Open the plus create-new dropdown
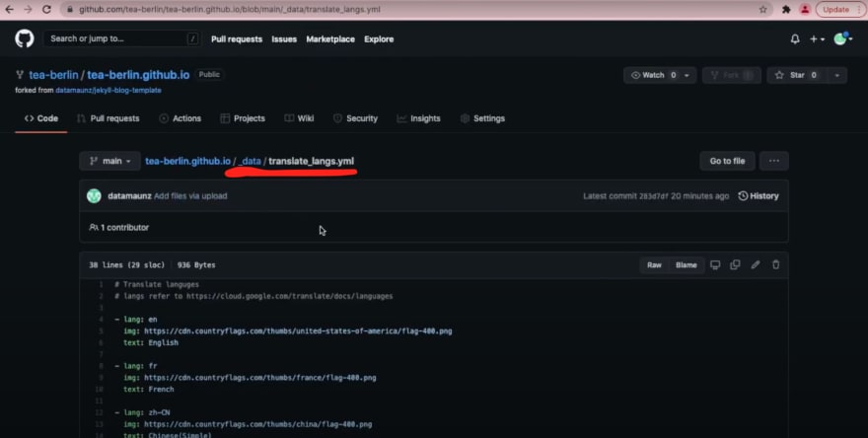The width and height of the screenshot is (868, 438). [x=817, y=39]
